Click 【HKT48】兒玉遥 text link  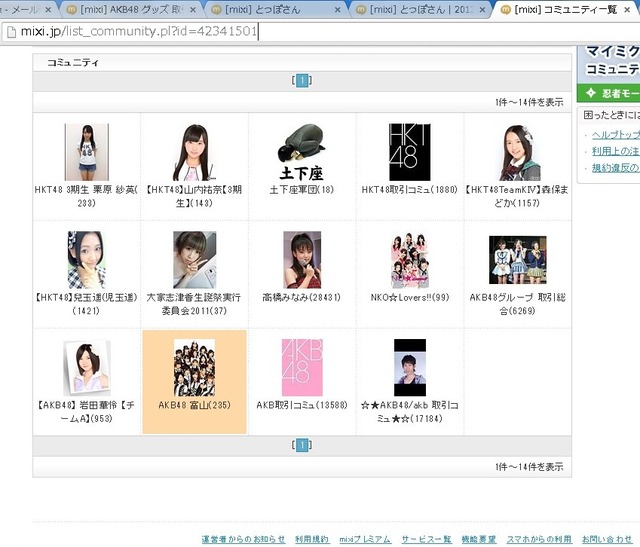86,304
